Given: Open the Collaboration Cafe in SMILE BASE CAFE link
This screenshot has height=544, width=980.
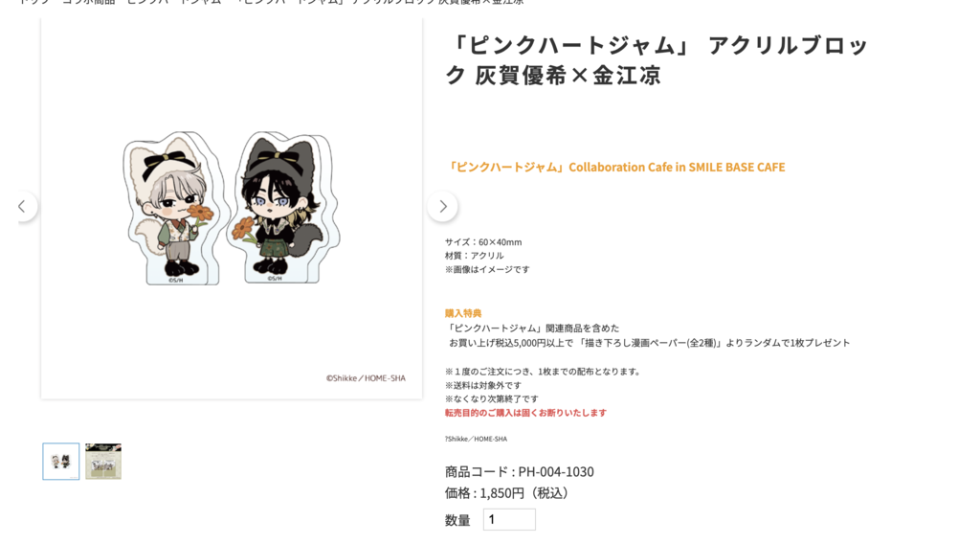Looking at the screenshot, I should [615, 167].
